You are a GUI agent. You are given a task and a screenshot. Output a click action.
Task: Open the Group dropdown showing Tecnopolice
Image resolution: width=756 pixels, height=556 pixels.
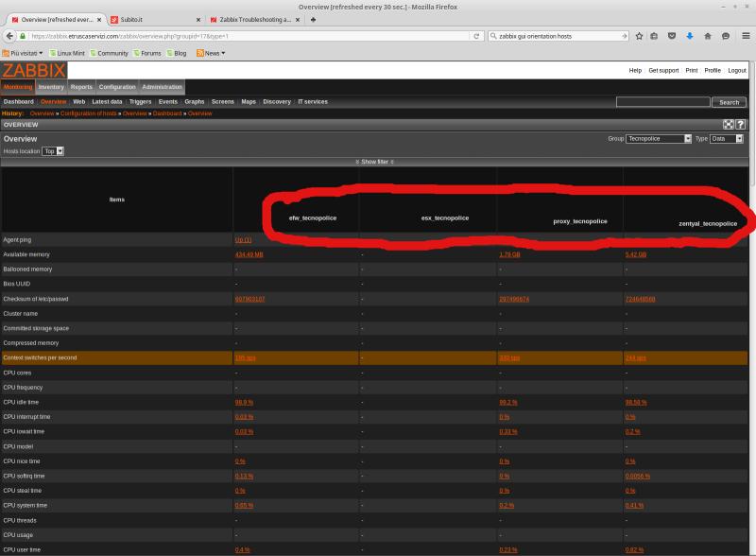click(x=659, y=139)
